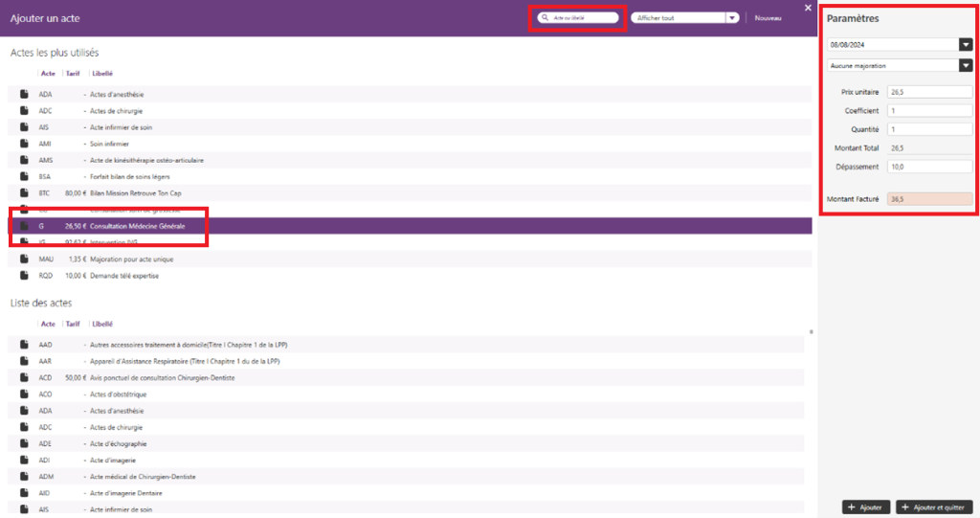This screenshot has width=980, height=518.
Task: Click the document icon beside RQD télé expertise
Action: pyautogui.click(x=24, y=276)
